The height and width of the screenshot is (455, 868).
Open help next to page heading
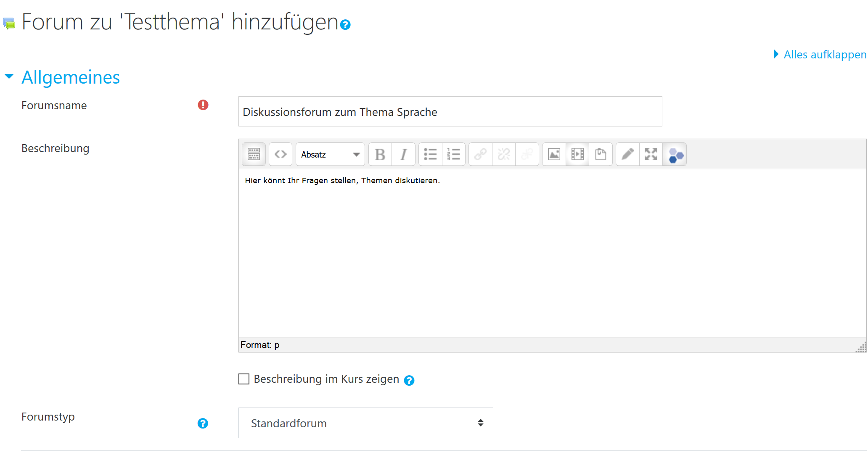(x=345, y=25)
